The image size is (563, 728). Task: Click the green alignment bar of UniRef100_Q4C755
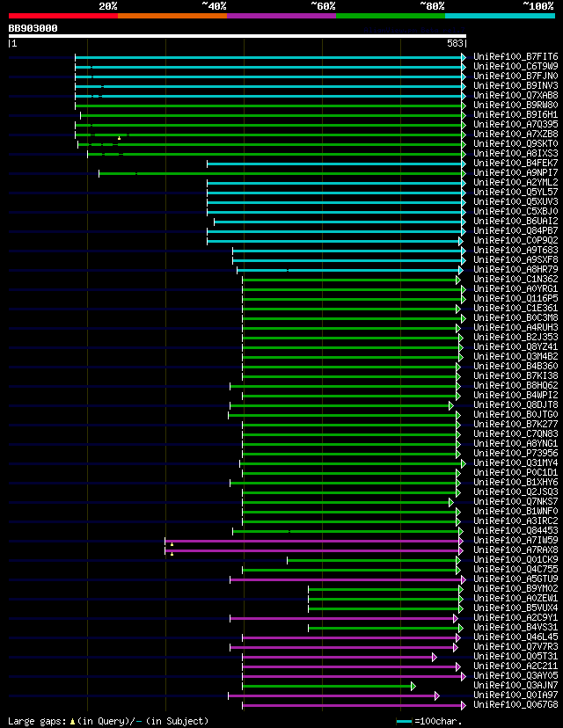[x=350, y=570]
